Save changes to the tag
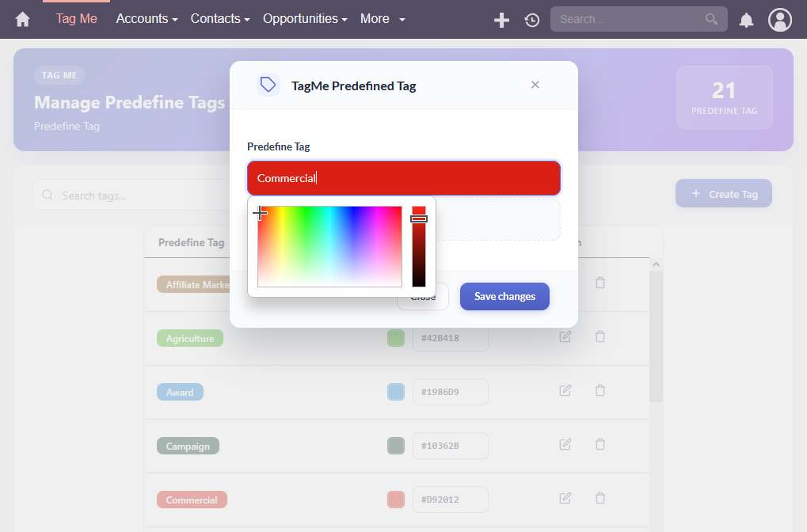 coord(504,296)
